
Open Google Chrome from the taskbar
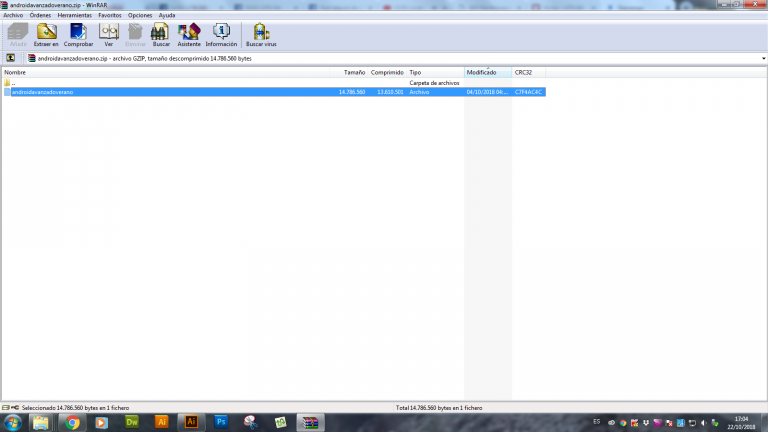point(72,422)
